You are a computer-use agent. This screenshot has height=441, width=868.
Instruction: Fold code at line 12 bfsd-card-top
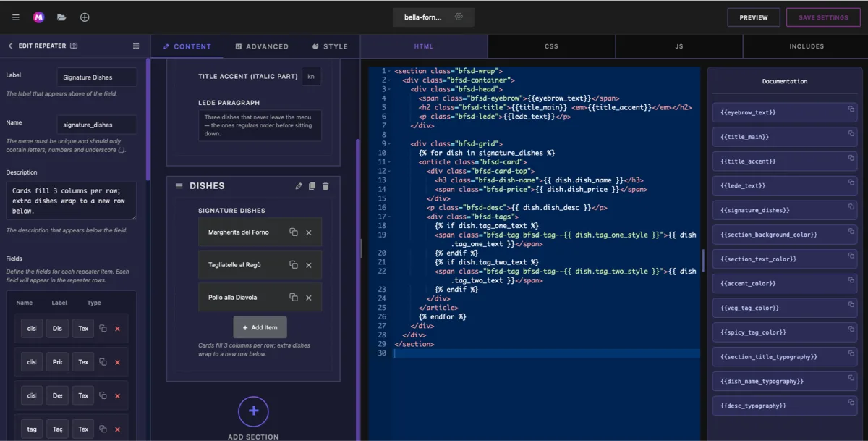(x=389, y=172)
